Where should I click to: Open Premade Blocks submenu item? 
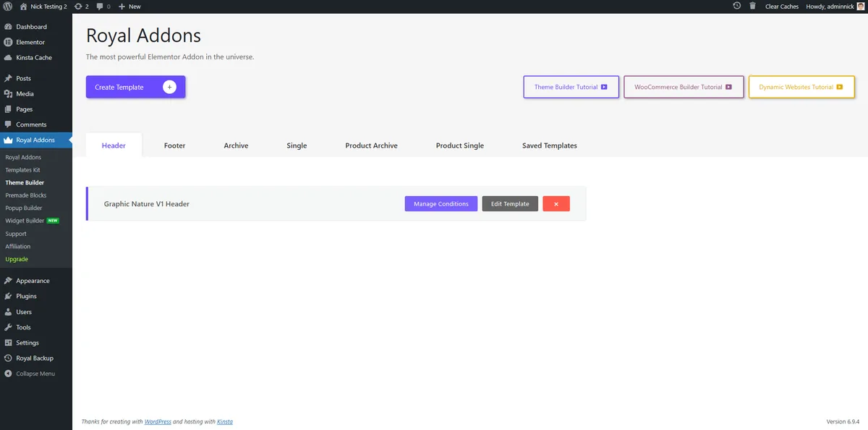point(26,195)
